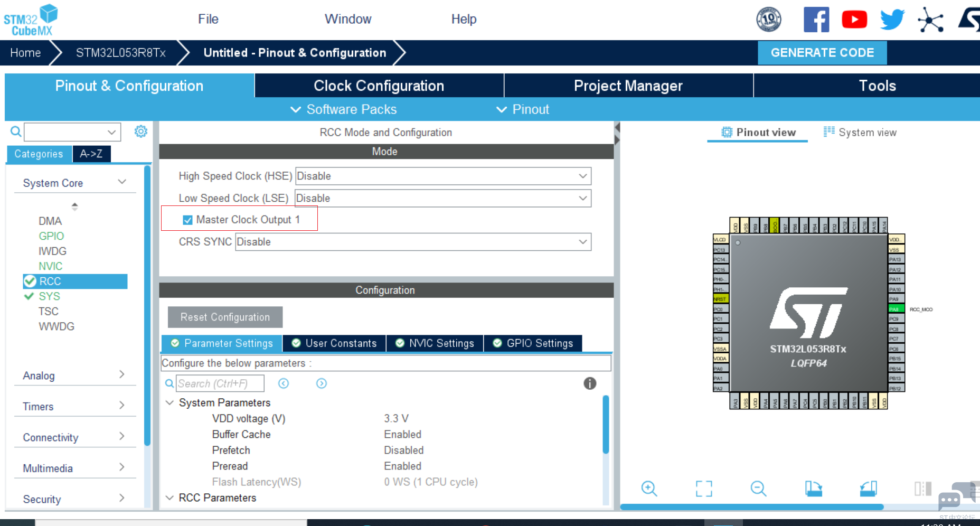This screenshot has width=980, height=526.
Task: Zoom out of the chip pinout
Action: [x=758, y=489]
